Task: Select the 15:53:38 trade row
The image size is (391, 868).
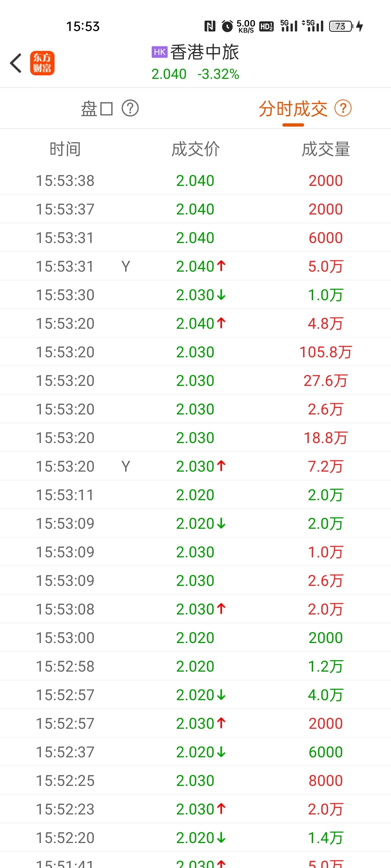Action: click(195, 180)
